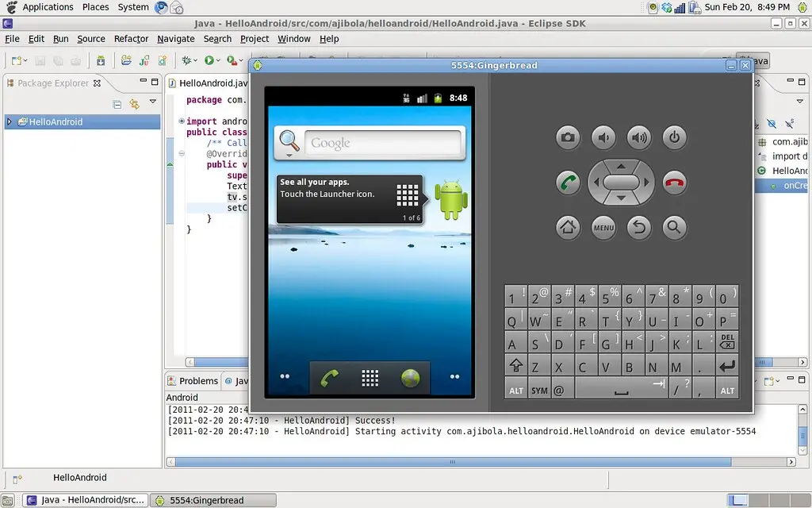Click the green Run toolbar button

coord(209,60)
